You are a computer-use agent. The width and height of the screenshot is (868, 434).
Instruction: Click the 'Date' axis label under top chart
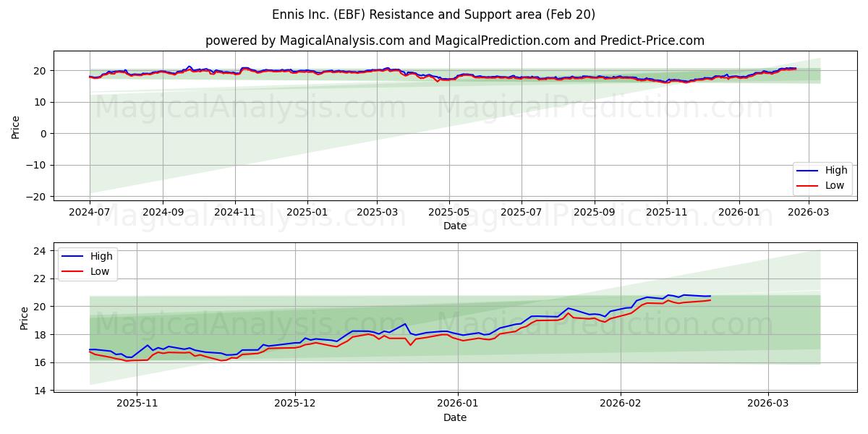[455, 226]
